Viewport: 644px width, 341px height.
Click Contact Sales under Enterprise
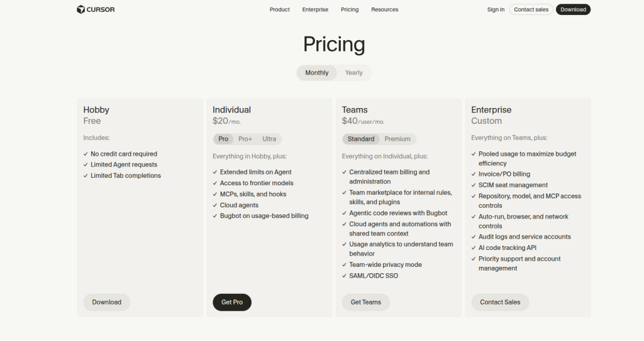tap(500, 302)
